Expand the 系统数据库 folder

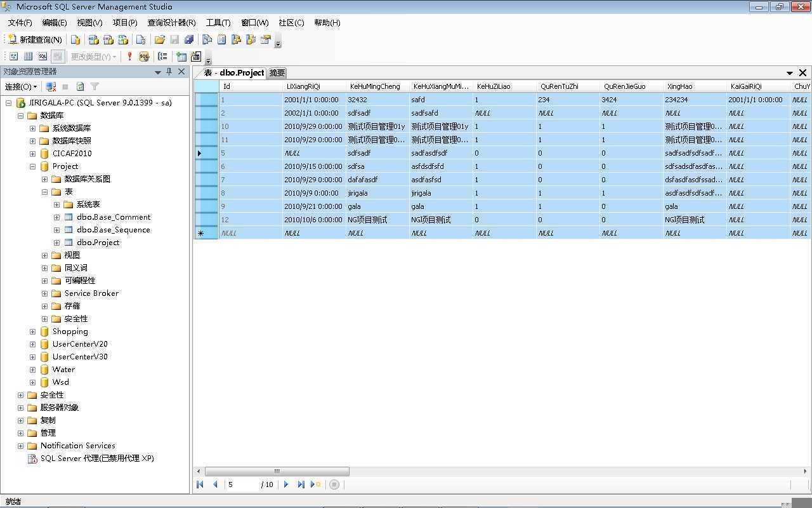click(x=33, y=128)
